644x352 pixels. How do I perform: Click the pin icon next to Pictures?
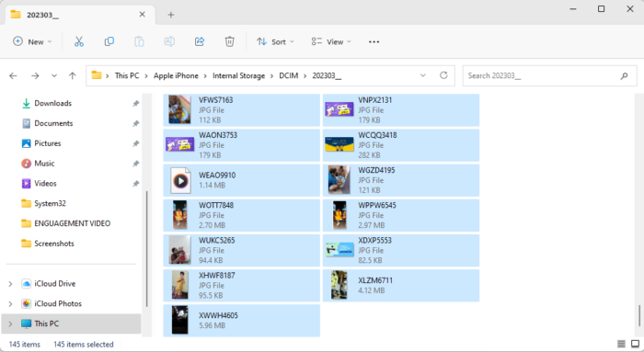135,143
